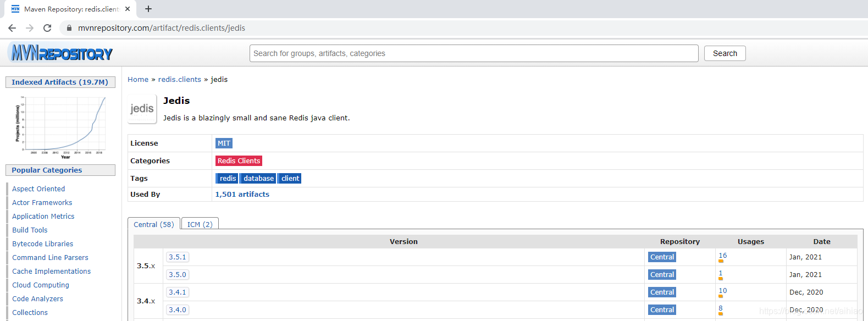Switch to the Central (58) tab
The image size is (868, 321).
click(154, 224)
